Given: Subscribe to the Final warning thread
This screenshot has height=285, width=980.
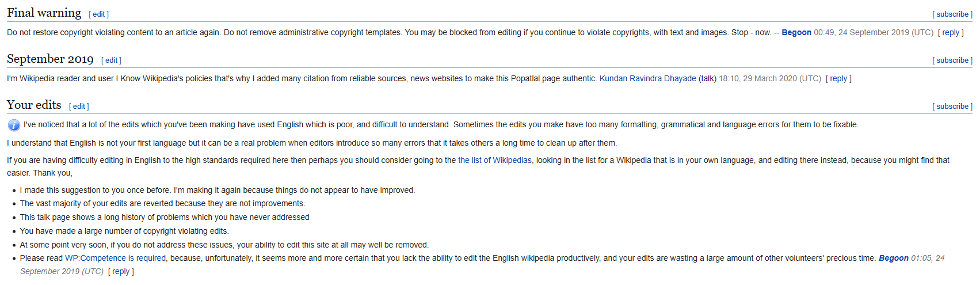Looking at the screenshot, I should click(x=952, y=14).
